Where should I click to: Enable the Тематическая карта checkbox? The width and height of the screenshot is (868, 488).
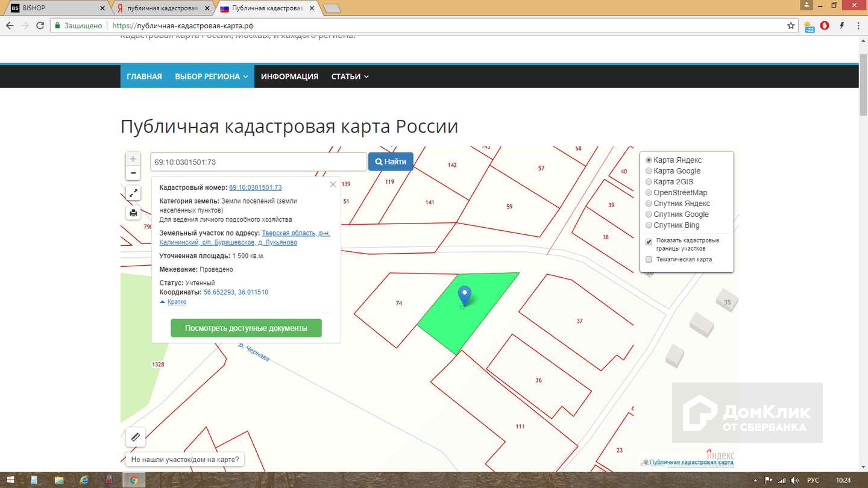649,260
